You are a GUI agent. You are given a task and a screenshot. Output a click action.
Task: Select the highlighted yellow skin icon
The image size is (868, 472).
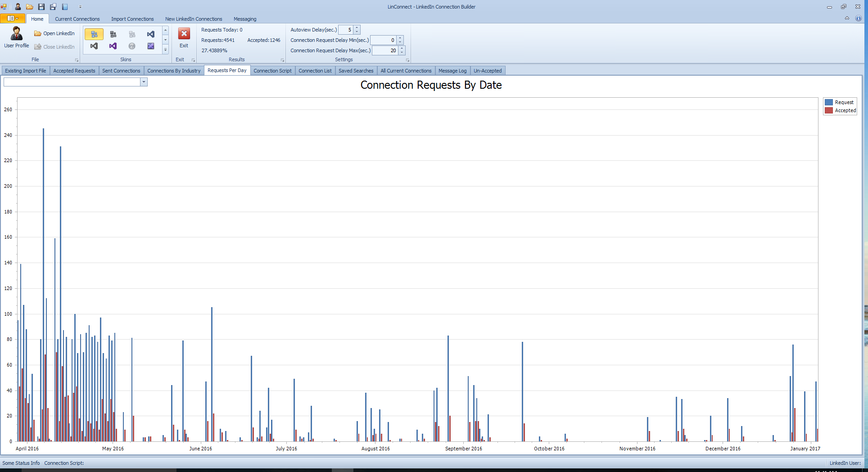pyautogui.click(x=94, y=34)
